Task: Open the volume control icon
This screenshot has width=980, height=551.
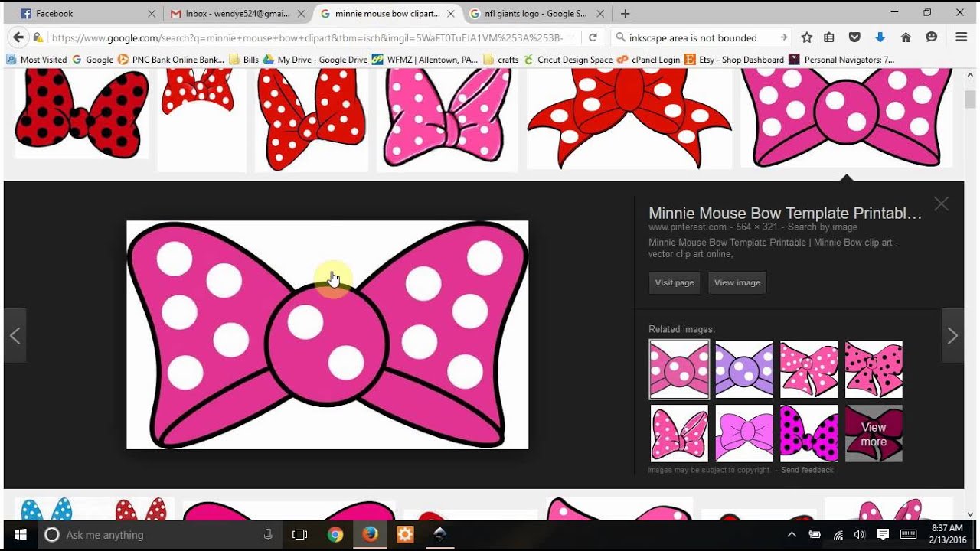Action: (x=860, y=534)
